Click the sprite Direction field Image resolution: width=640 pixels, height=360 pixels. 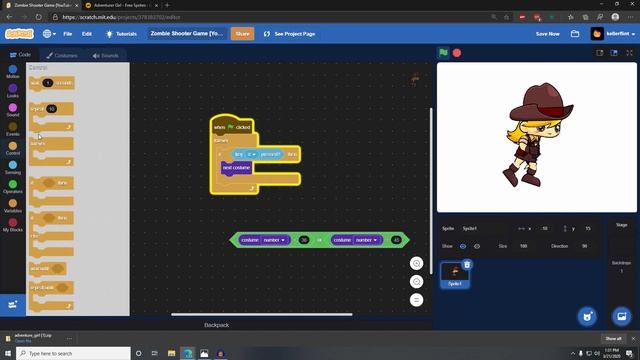pos(584,246)
